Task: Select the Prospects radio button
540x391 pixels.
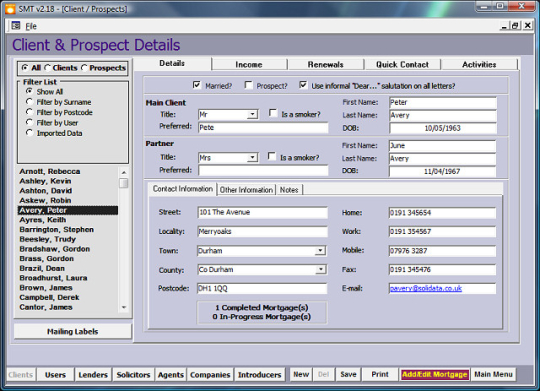Action: click(84, 68)
